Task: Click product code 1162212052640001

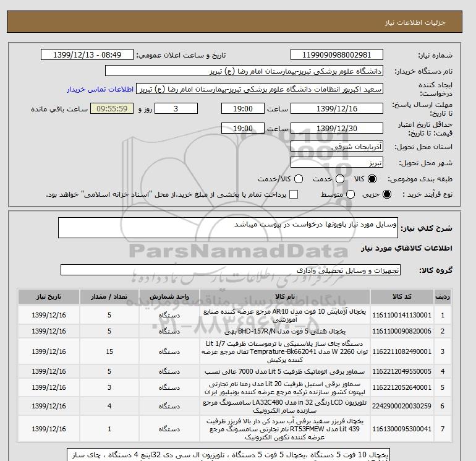Action: click(x=402, y=387)
